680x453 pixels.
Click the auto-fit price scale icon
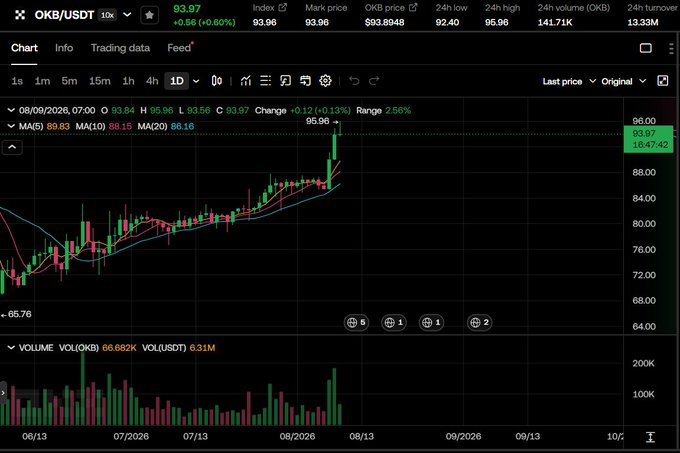click(650, 437)
